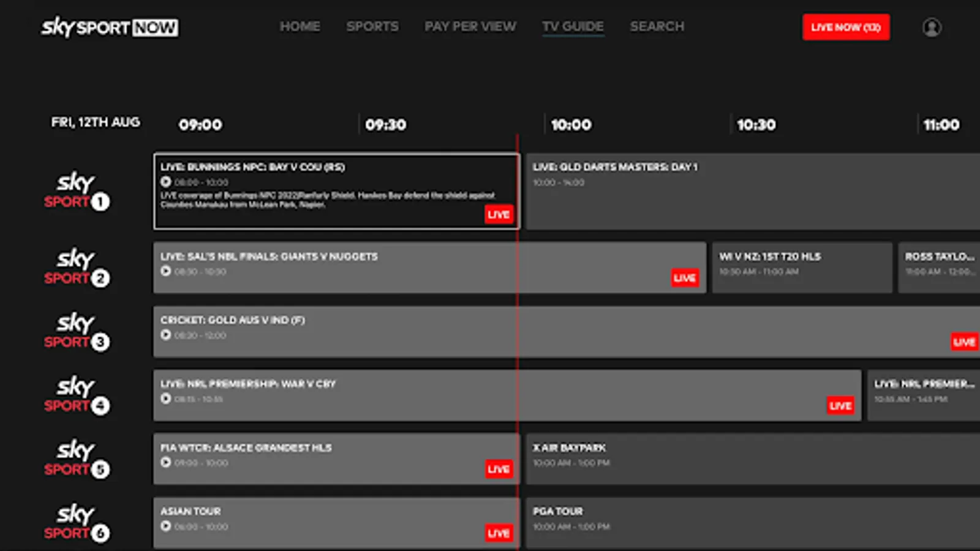Play icon on FIA WTCR Alsace Grandest HLS
Viewport: 980px width, 551px height.
[x=165, y=462]
